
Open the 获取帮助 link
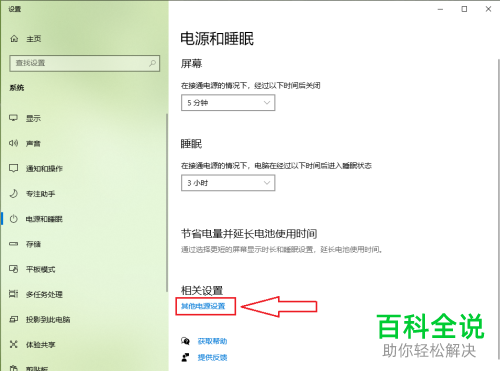pos(212,341)
